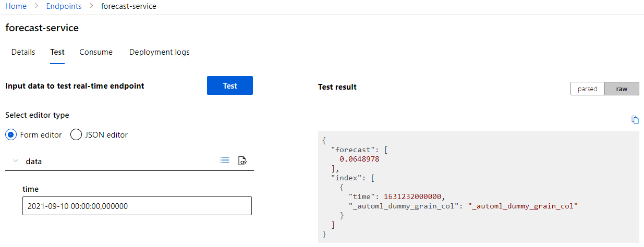Click forecast-service breadcrumb item
This screenshot has height=247, width=644.
(129, 6)
